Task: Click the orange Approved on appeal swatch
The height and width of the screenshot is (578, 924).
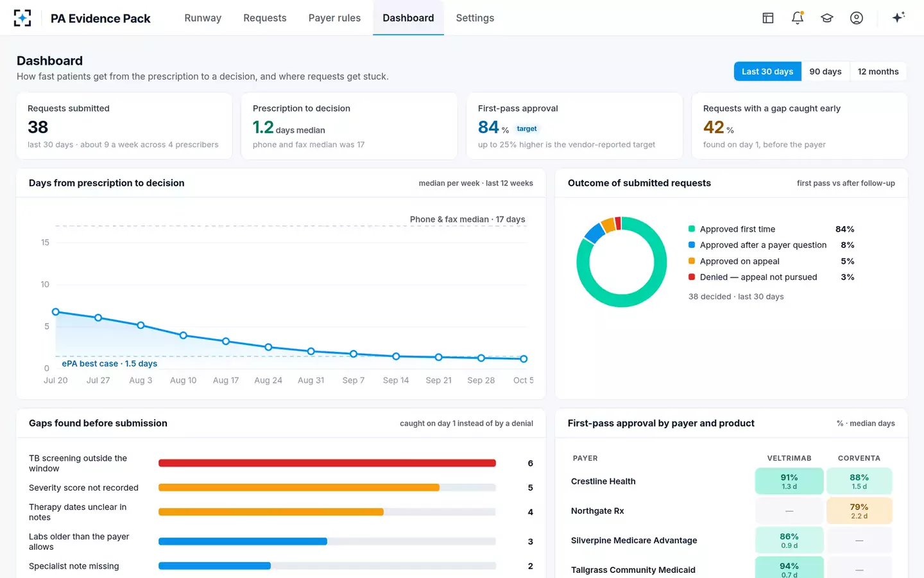Action: tap(692, 261)
